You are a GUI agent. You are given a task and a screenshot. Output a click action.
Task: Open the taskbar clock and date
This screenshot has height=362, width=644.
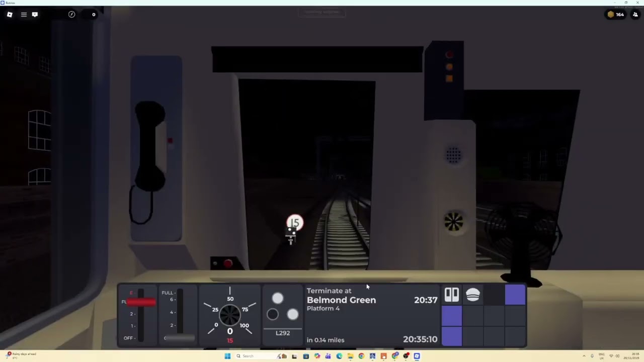click(631, 356)
